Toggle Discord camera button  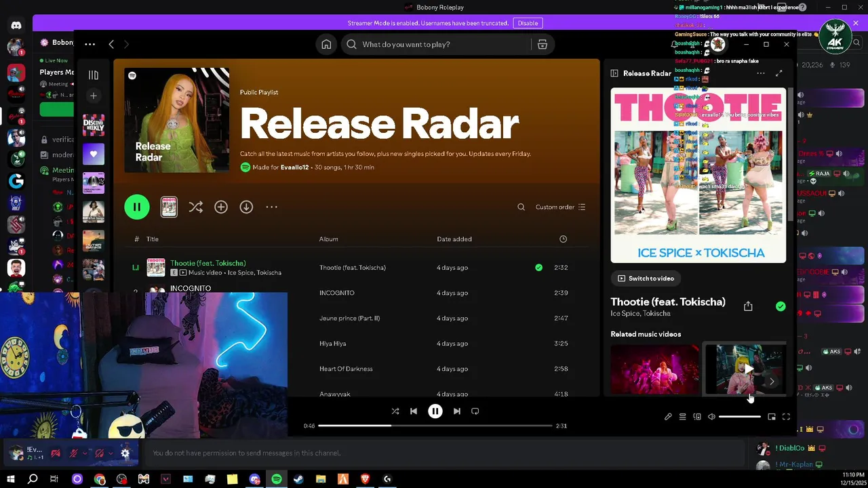(56, 453)
